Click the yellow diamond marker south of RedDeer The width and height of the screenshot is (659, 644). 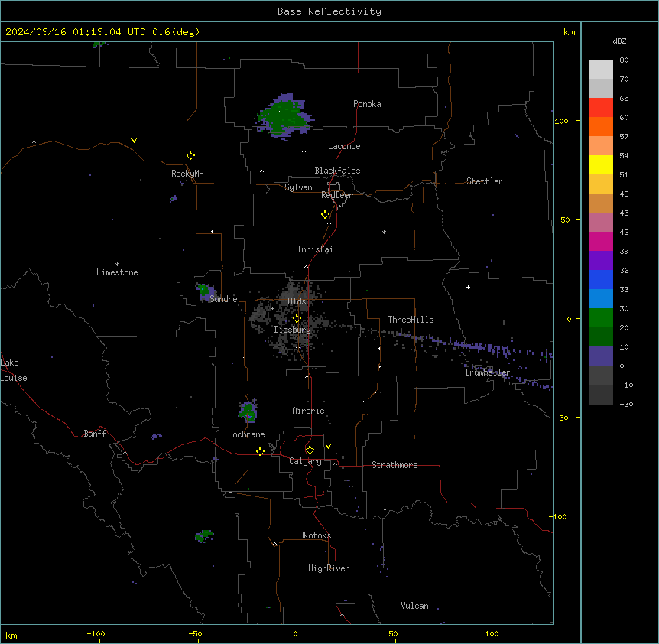pyautogui.click(x=326, y=215)
